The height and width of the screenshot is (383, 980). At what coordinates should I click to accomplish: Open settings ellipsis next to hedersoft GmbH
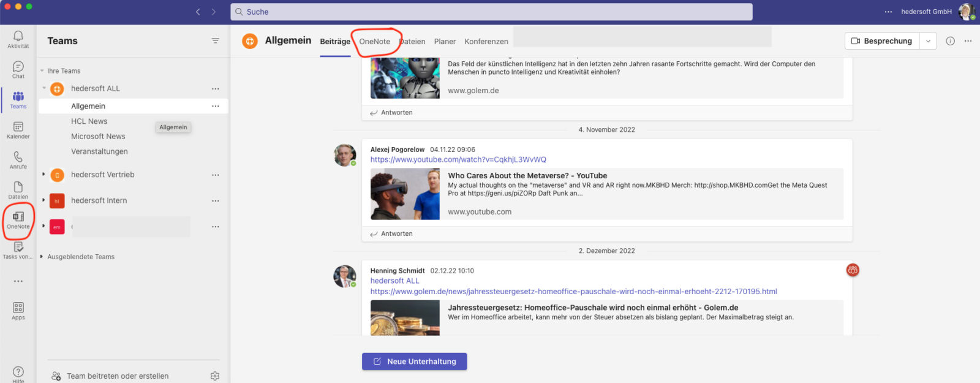click(889, 12)
